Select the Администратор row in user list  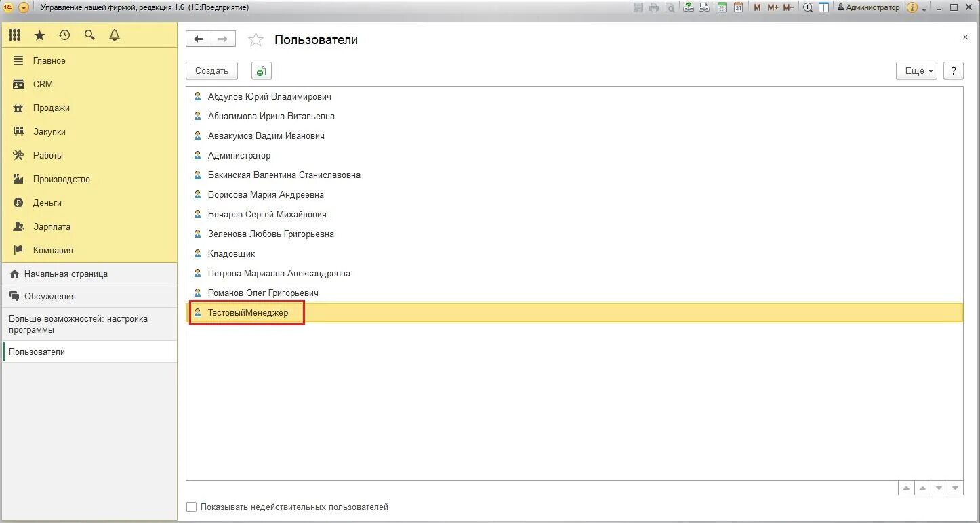[575, 155]
